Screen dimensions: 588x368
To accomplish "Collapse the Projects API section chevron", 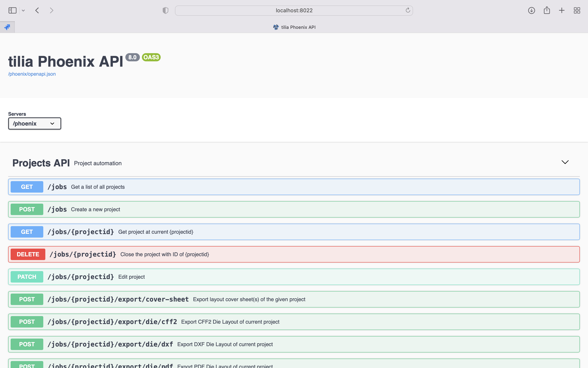I will pos(565,162).
